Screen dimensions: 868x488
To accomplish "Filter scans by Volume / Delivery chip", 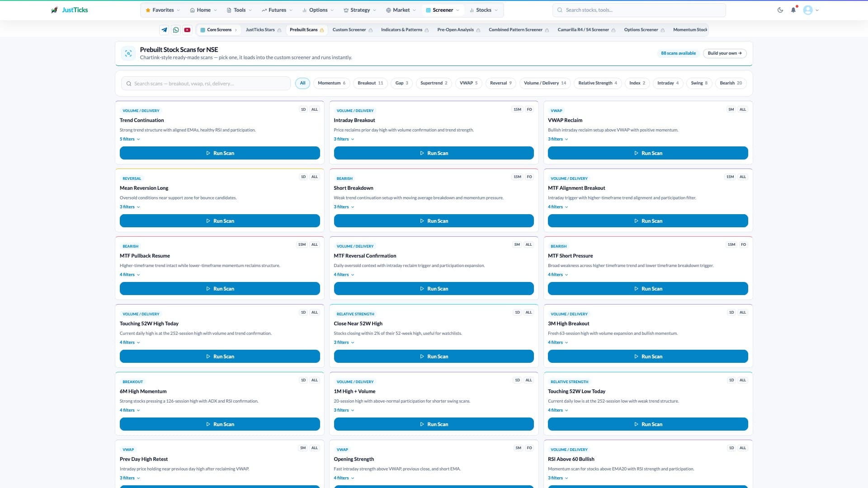I will coord(545,83).
